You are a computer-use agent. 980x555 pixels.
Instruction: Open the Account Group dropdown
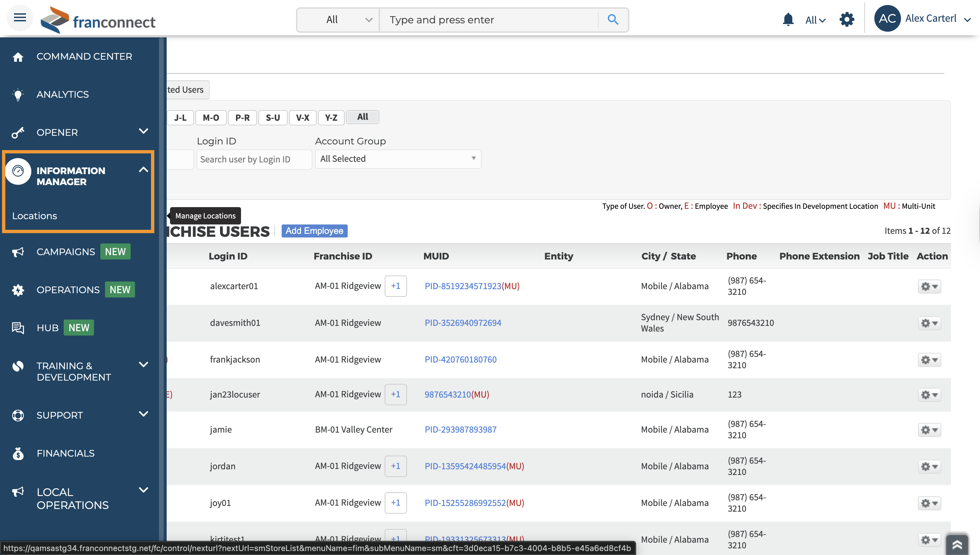click(x=398, y=159)
